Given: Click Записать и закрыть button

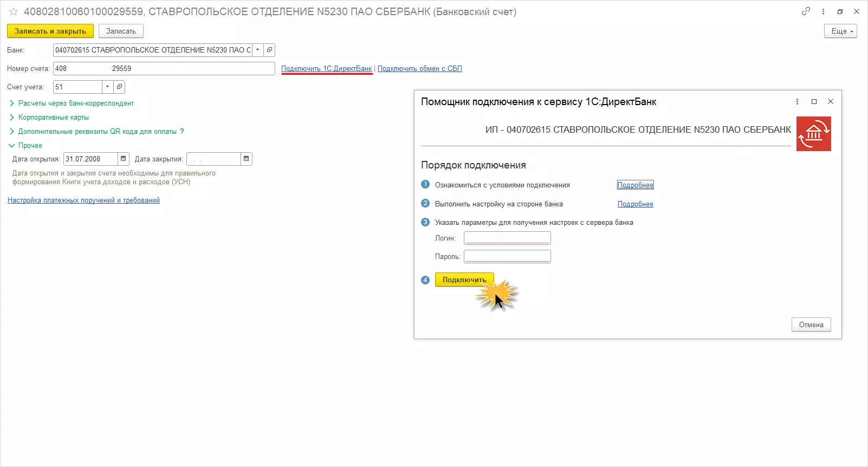Looking at the screenshot, I should point(50,31).
